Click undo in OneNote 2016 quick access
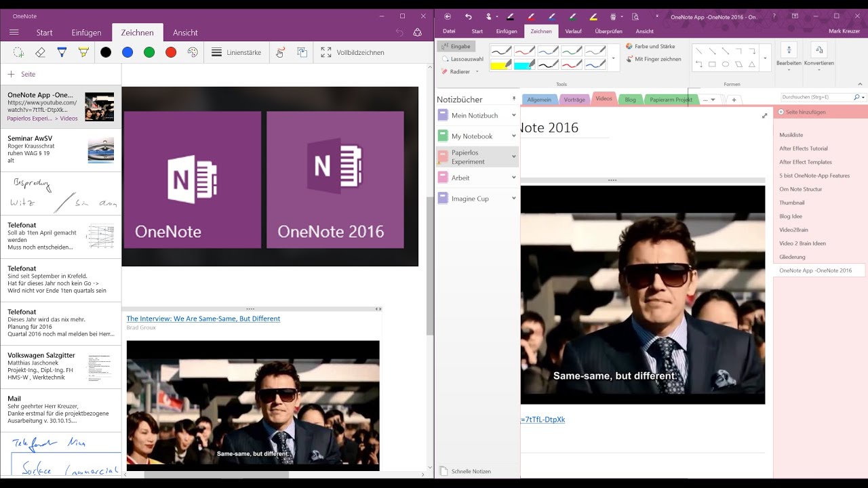Screen dimensions: 868x488 tap(468, 16)
